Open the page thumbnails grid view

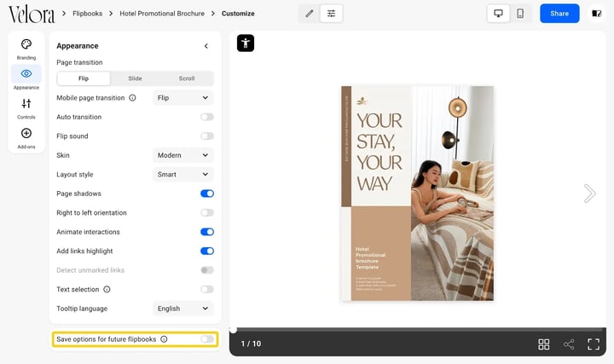[543, 344]
